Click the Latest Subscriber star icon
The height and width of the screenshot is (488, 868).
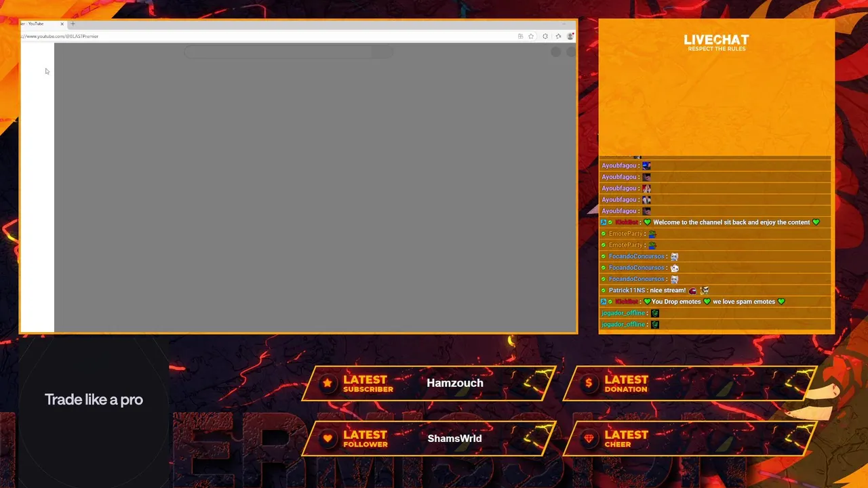(328, 383)
